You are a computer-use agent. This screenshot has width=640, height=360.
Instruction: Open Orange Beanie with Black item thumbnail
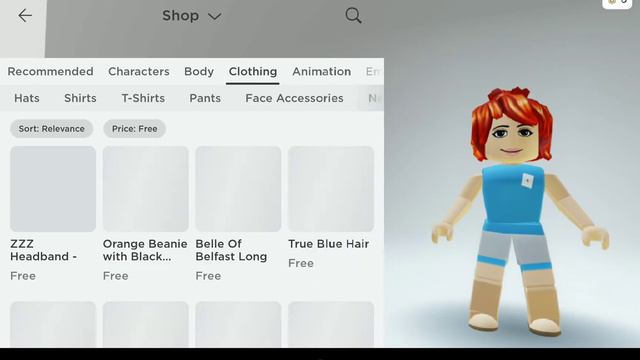tap(146, 189)
